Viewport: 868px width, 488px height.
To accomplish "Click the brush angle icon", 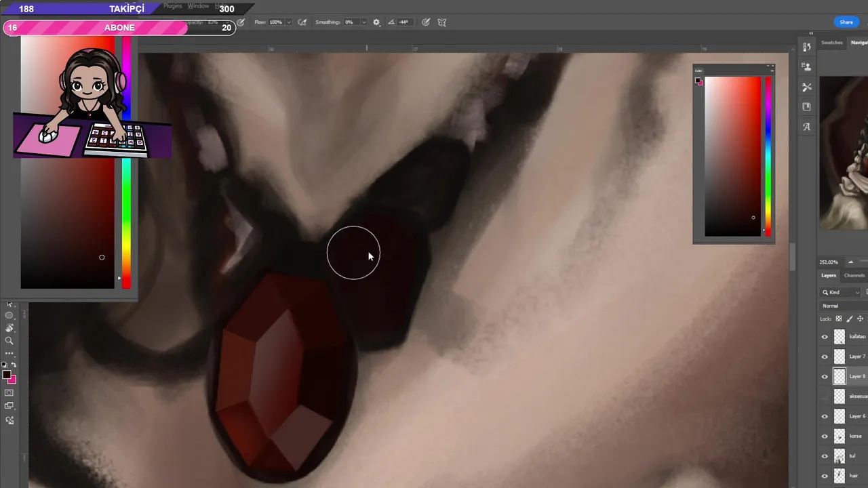I will [391, 22].
